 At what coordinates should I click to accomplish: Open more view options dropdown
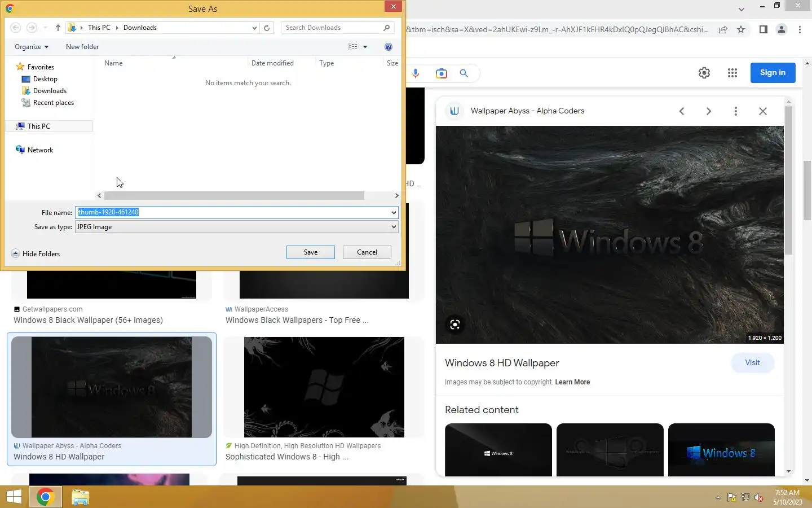[365, 47]
